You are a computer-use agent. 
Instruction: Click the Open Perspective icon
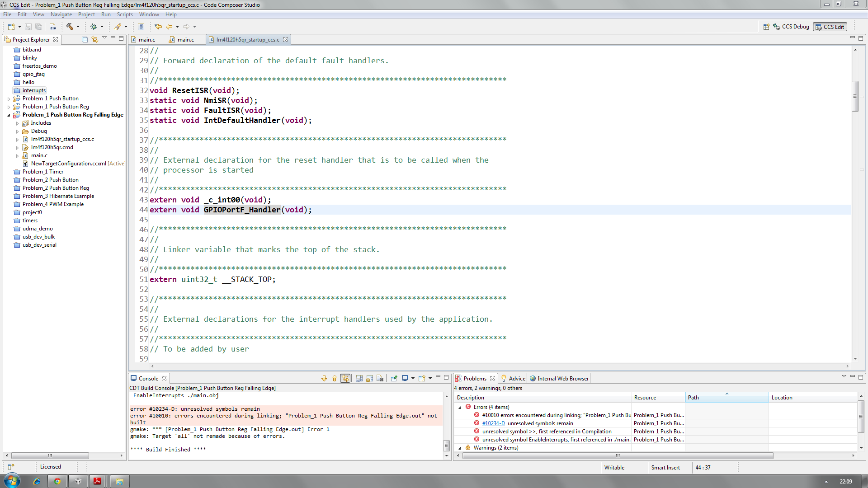[766, 27]
